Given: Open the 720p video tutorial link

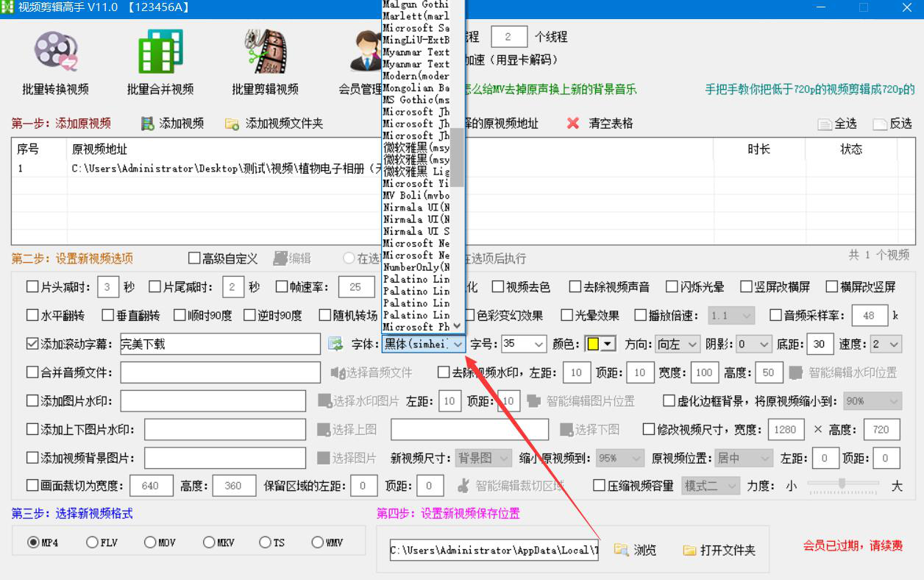Looking at the screenshot, I should (x=810, y=89).
